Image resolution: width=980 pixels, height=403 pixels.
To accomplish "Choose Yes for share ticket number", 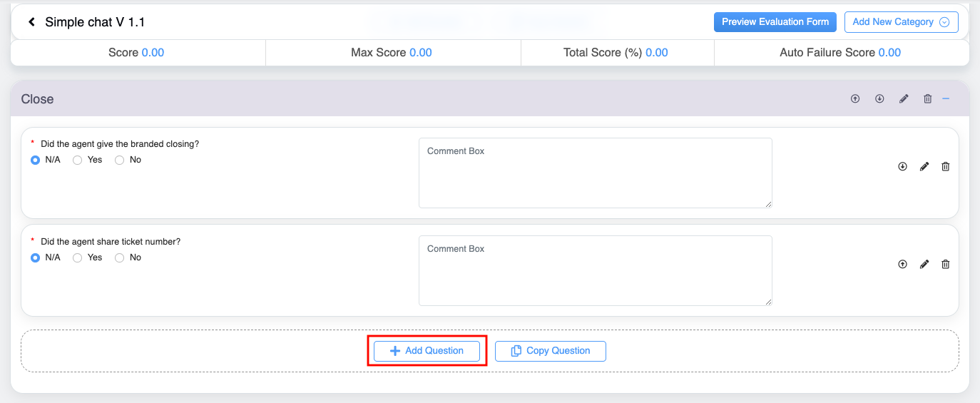I will coord(78,258).
